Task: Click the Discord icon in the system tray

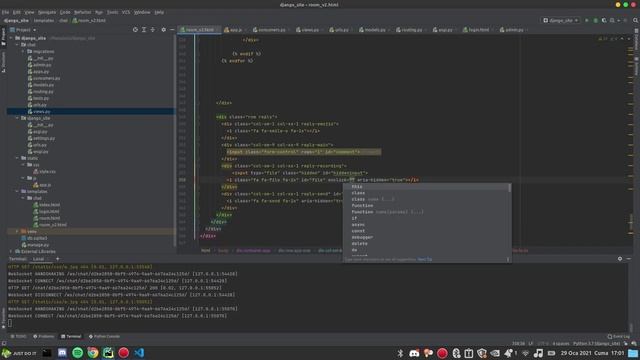Action: click(414, 353)
